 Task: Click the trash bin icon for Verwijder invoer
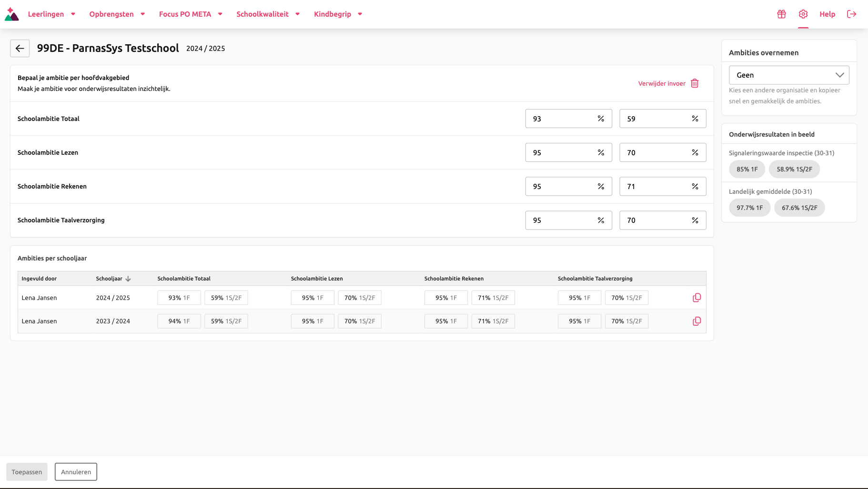point(695,83)
